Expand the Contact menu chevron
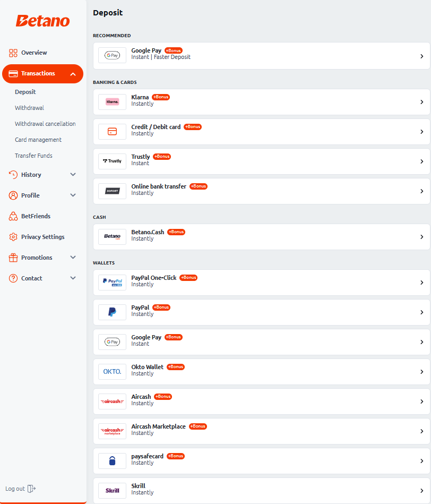 73,278
